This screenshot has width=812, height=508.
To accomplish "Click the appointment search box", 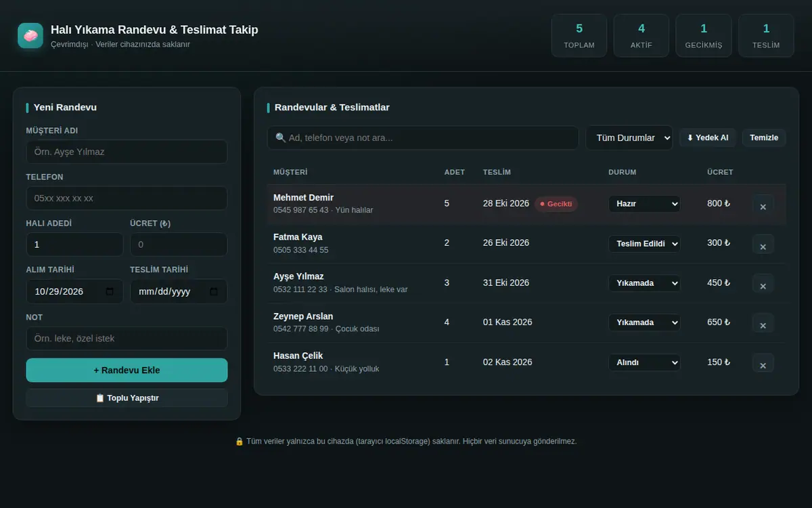I will (x=423, y=137).
